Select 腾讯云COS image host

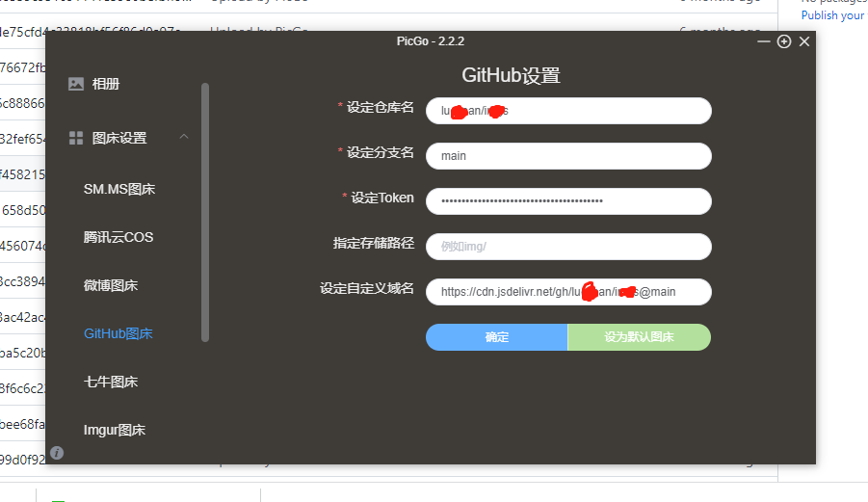[118, 237]
